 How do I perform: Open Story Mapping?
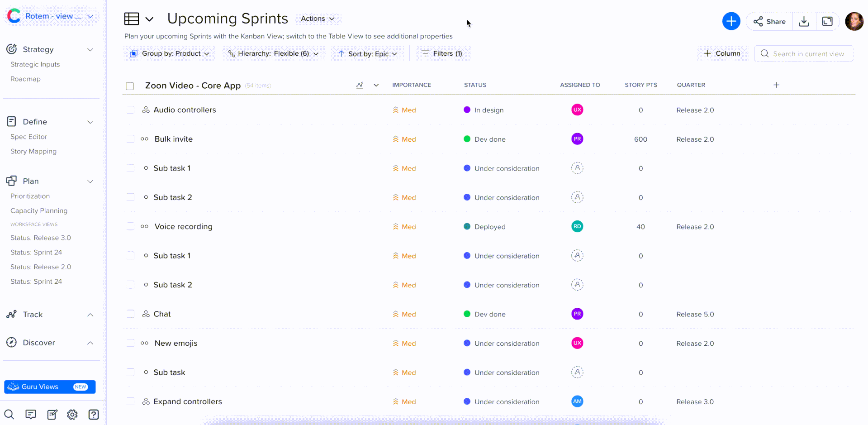[33, 151]
